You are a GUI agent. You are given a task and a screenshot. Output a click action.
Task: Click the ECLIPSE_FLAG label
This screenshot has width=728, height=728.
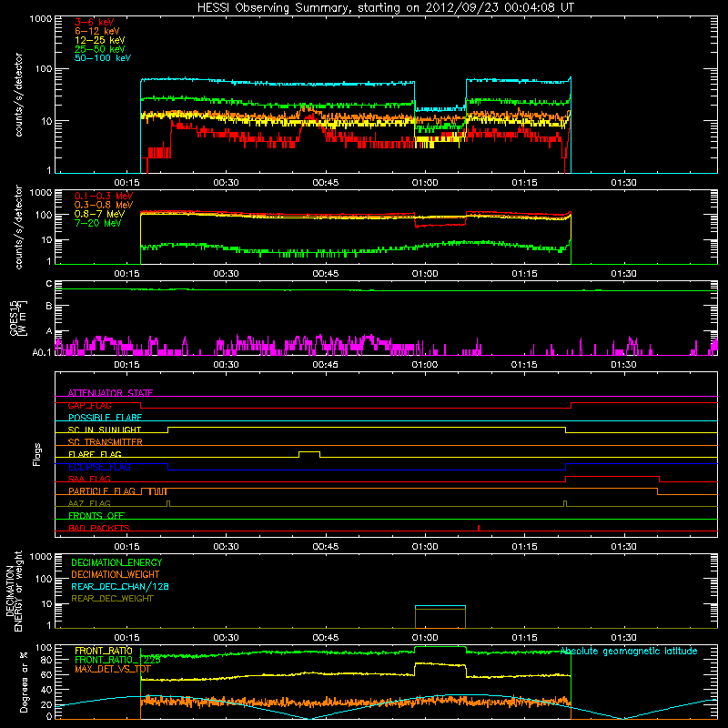tap(99, 467)
